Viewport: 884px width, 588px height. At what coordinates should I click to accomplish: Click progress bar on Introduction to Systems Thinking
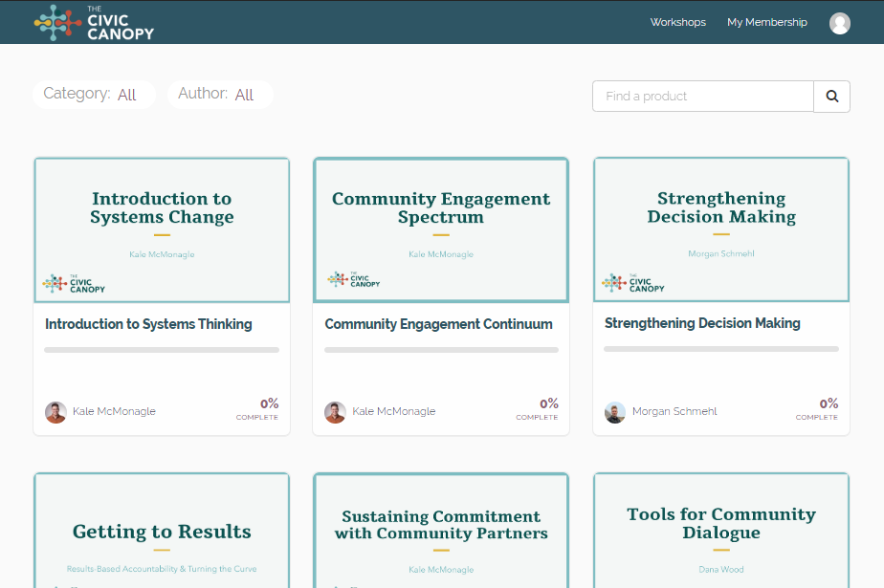point(162,350)
